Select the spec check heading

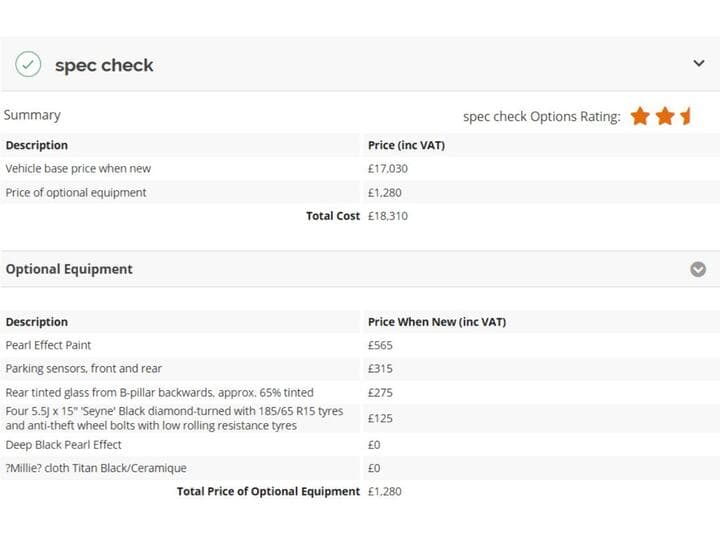click(x=104, y=65)
